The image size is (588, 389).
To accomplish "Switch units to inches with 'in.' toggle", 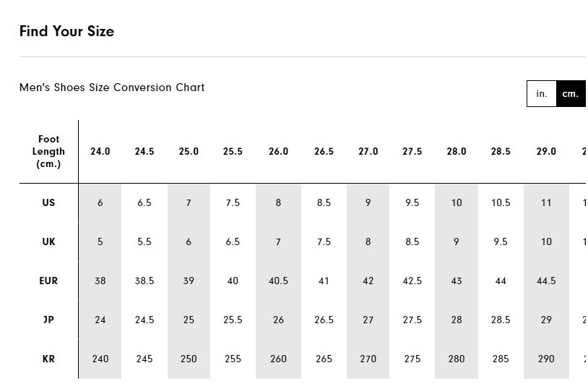I will pyautogui.click(x=542, y=93).
